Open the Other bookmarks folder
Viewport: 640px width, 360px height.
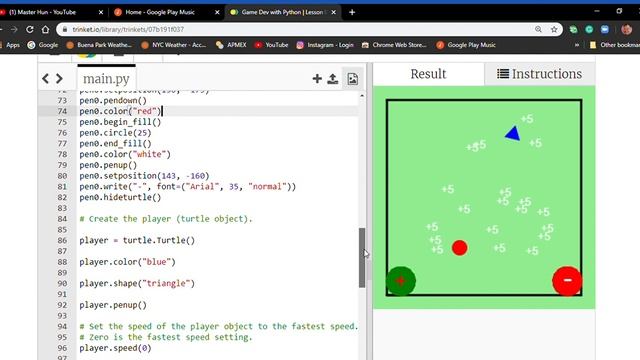[614, 45]
